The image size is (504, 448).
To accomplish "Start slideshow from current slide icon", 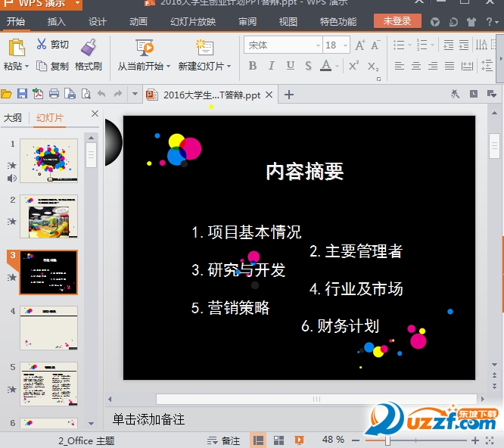I will pos(145,48).
